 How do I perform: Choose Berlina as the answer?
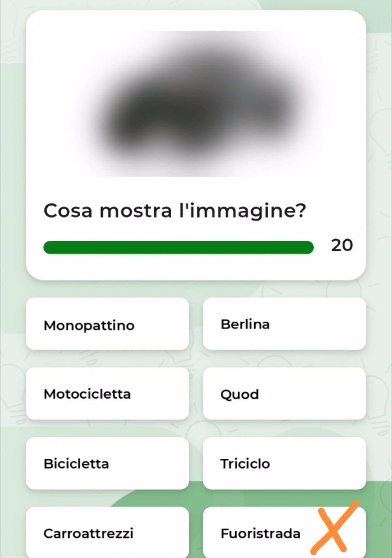[285, 324]
